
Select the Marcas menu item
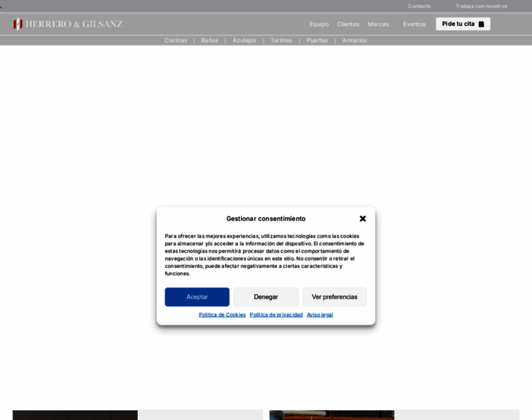point(378,24)
